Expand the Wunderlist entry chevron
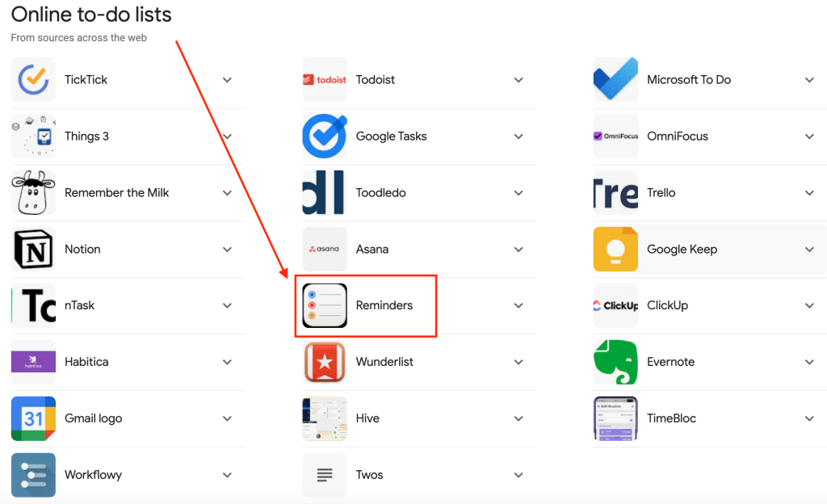 [x=518, y=362]
